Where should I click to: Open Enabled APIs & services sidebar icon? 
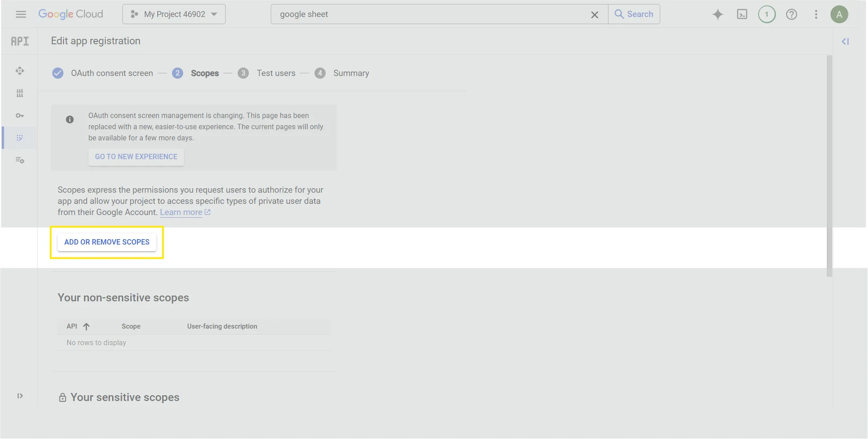click(x=20, y=71)
